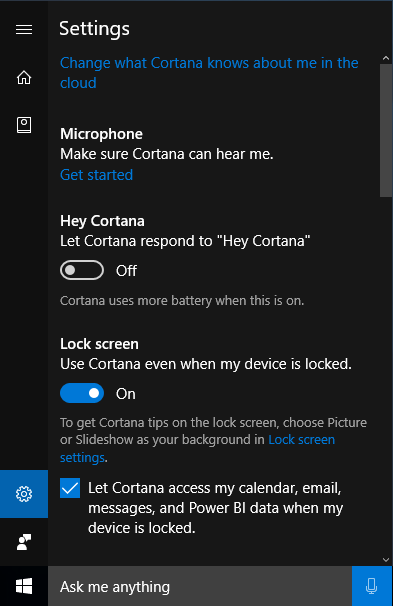
Task: Go to Cortana Home icon
Action: (x=24, y=77)
